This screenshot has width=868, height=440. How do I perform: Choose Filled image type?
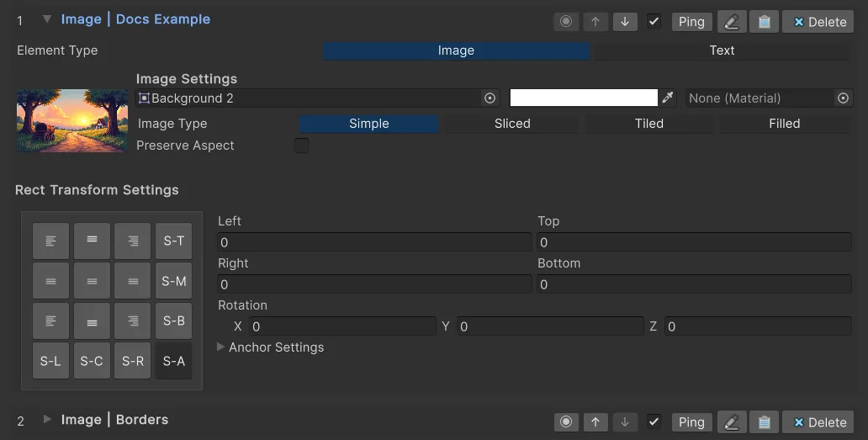[785, 124]
